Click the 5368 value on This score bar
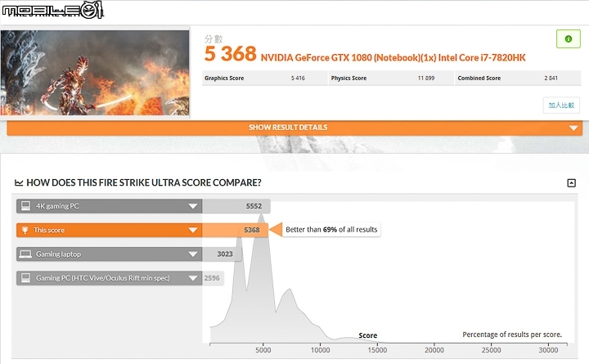The width and height of the screenshot is (589, 364). pos(252,231)
